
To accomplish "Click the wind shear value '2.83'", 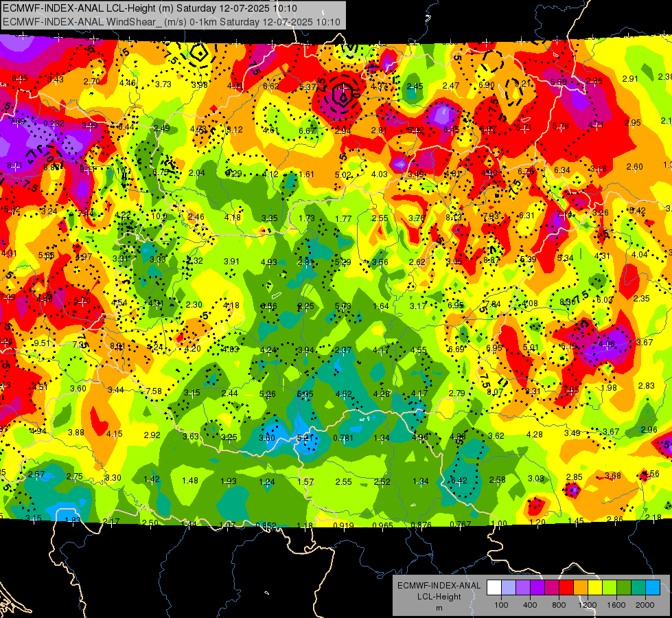I will [x=647, y=385].
